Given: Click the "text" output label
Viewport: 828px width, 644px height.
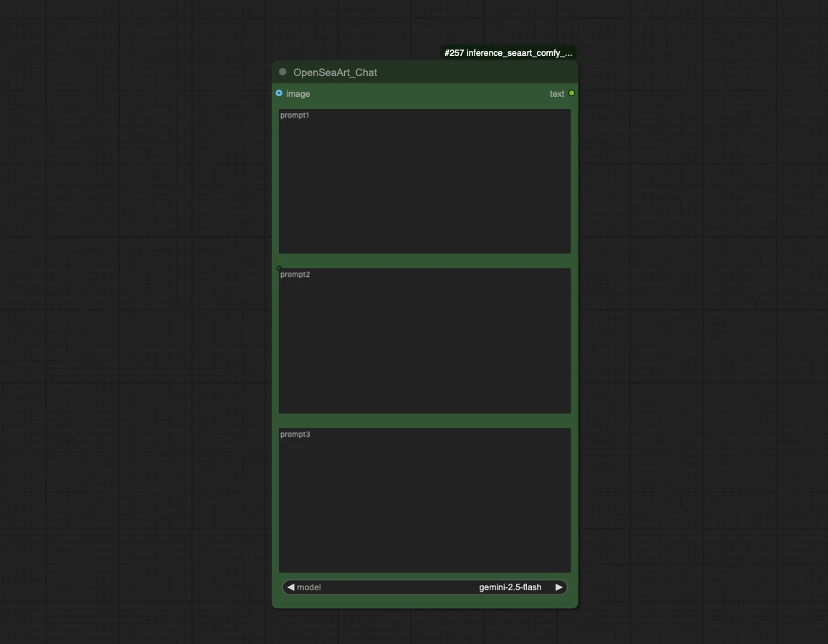Looking at the screenshot, I should point(556,94).
